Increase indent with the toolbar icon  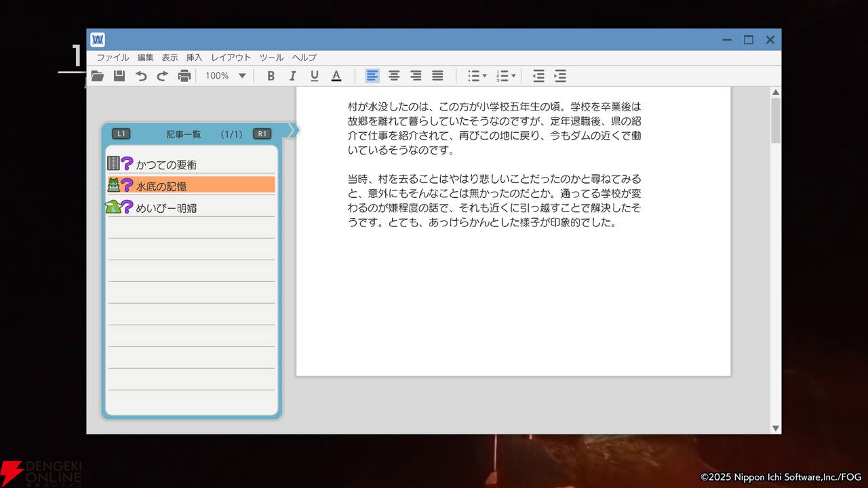point(560,76)
